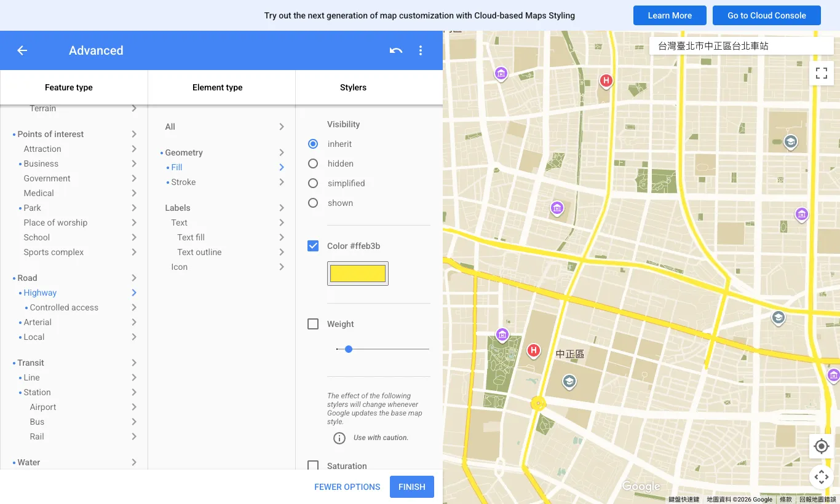Expand the Transit feature chevron
Image resolution: width=840 pixels, height=504 pixels.
coord(134,363)
